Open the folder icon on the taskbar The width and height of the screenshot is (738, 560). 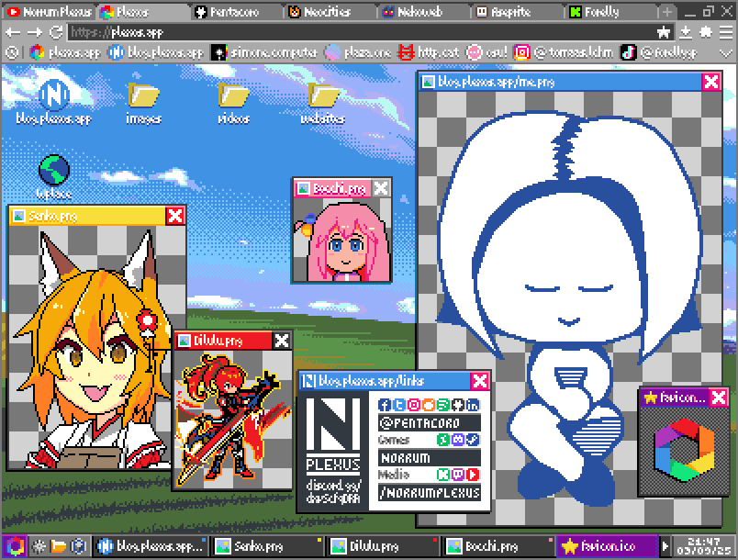59,546
